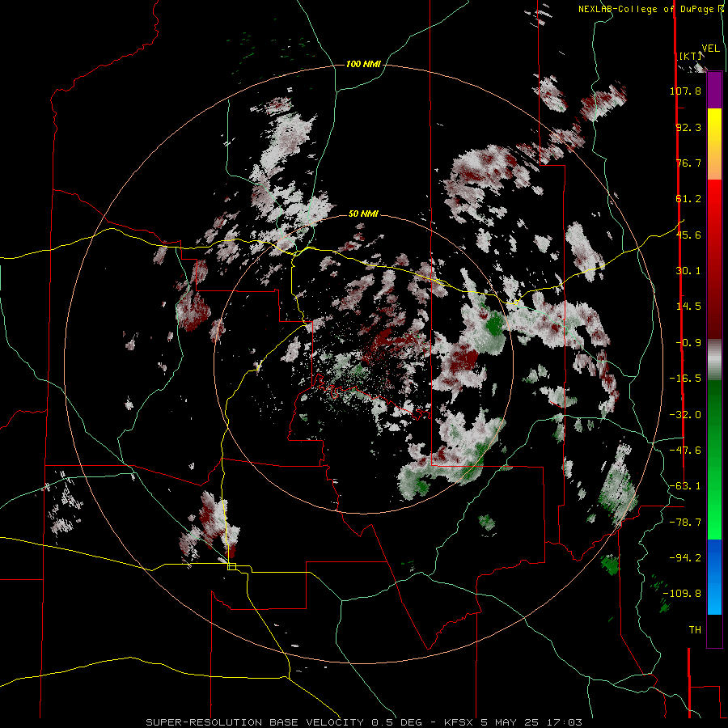
Task: Click the 14.5 velocity legend value
Action: click(688, 307)
